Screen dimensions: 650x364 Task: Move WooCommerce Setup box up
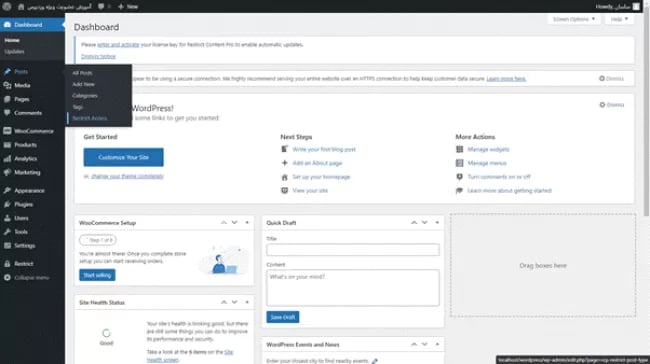click(224, 223)
